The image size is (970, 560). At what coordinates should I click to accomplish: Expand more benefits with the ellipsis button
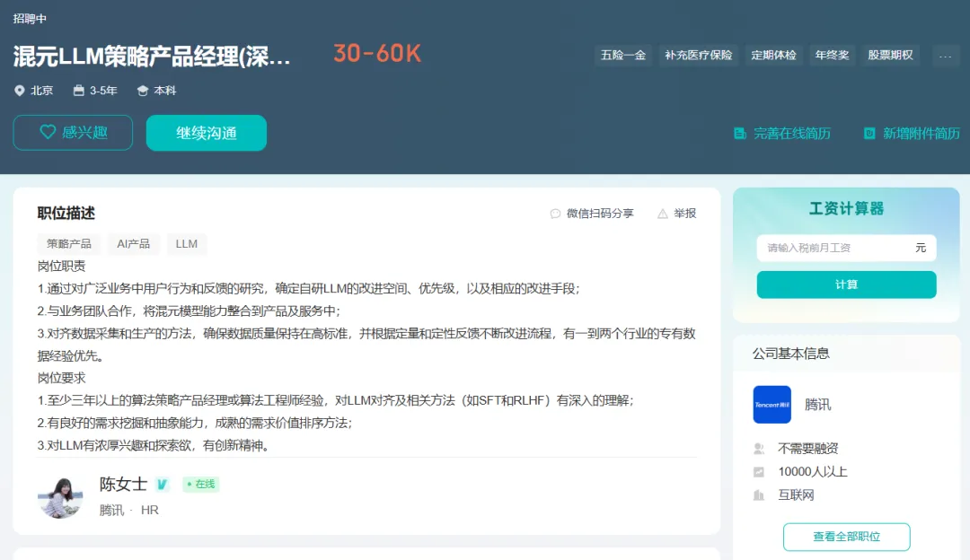point(945,56)
